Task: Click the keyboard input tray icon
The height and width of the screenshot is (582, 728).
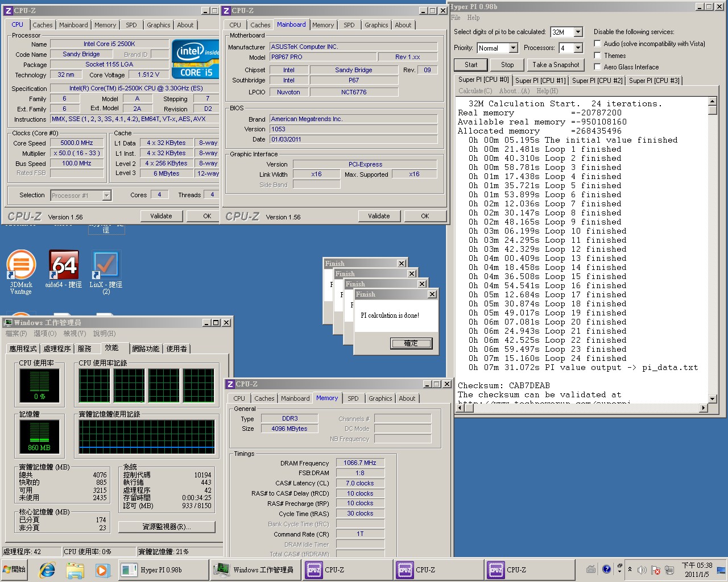Action: pos(591,569)
